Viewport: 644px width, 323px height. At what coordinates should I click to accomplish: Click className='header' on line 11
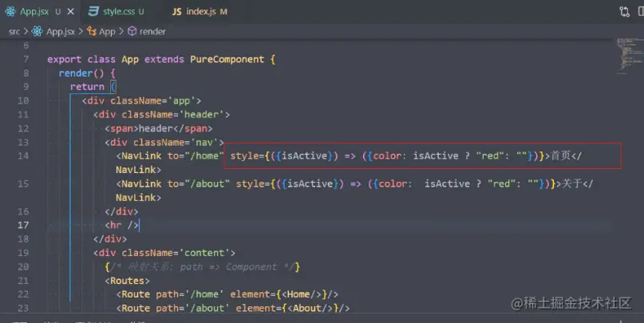(x=172, y=115)
